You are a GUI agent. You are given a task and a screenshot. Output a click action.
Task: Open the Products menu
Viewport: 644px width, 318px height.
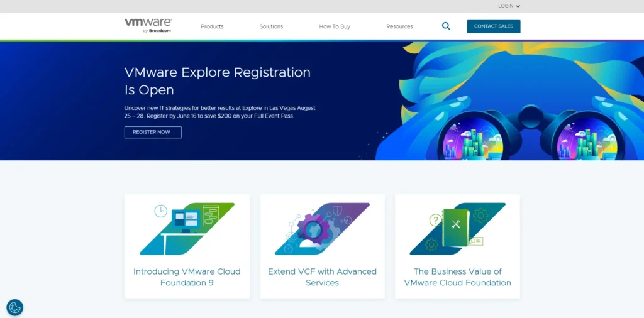[x=212, y=26]
